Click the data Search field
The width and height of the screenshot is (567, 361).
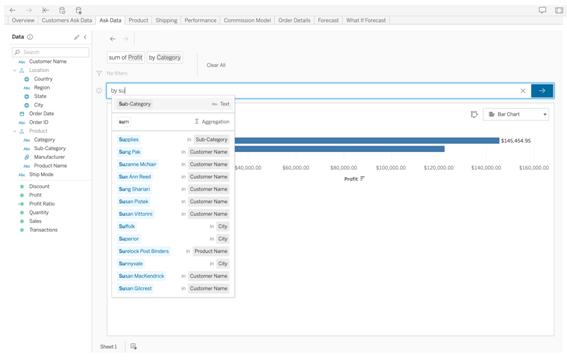coord(51,52)
